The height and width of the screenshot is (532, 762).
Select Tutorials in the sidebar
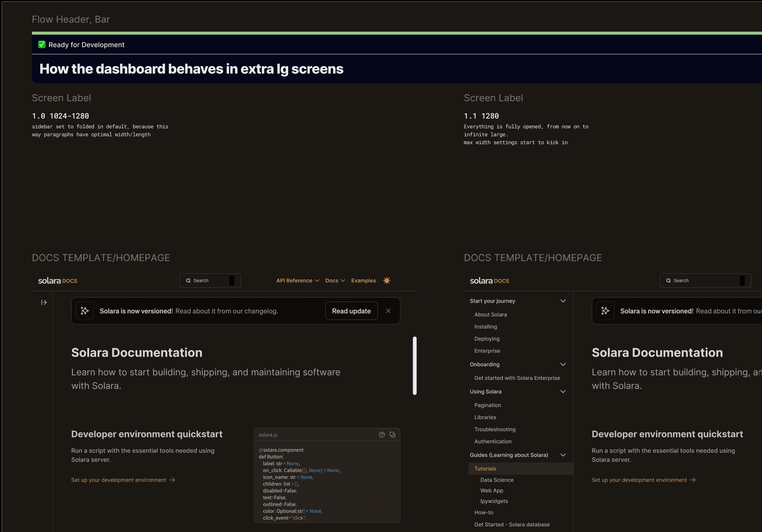(x=485, y=469)
